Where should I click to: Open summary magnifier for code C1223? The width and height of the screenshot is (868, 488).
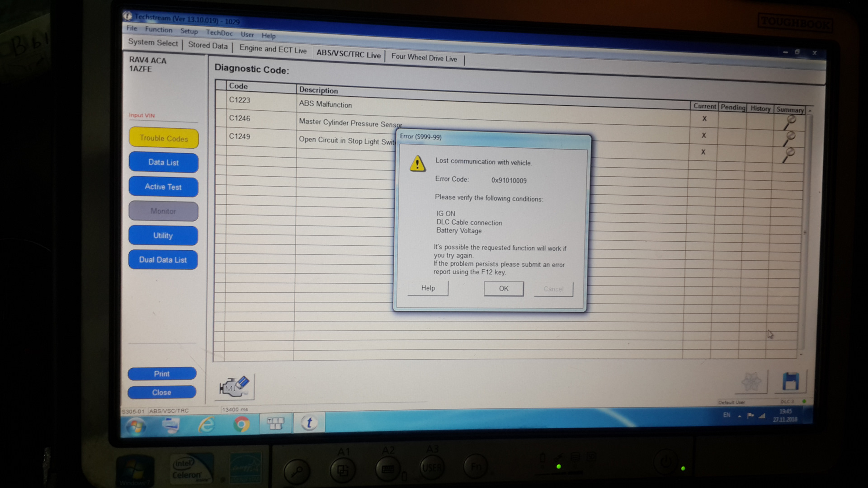point(790,122)
